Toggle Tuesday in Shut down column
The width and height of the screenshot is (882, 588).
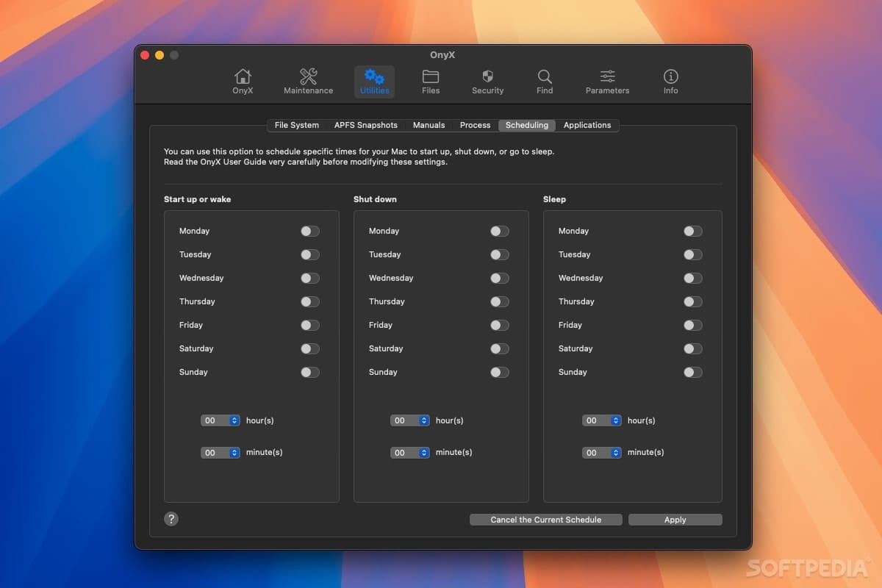pyautogui.click(x=500, y=254)
